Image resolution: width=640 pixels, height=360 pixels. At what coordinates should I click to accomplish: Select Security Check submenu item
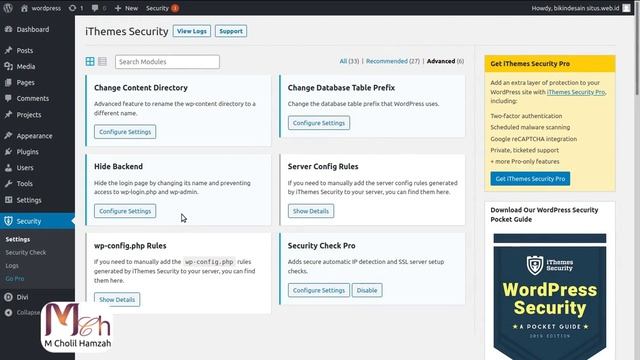tap(26, 253)
